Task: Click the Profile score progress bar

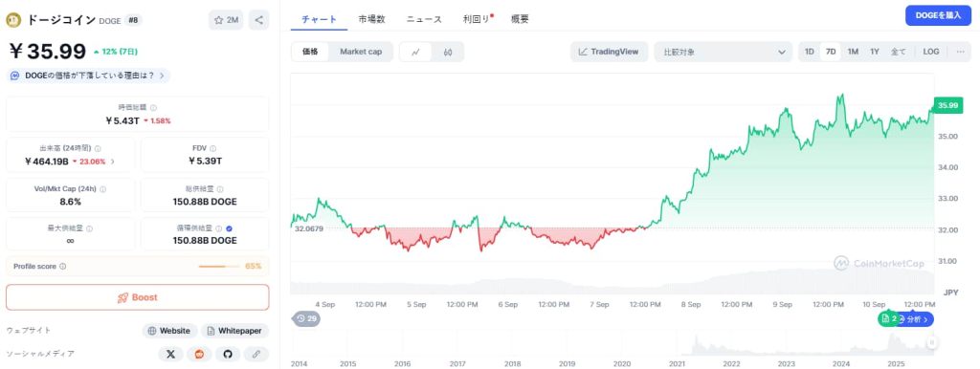Action: [x=219, y=266]
